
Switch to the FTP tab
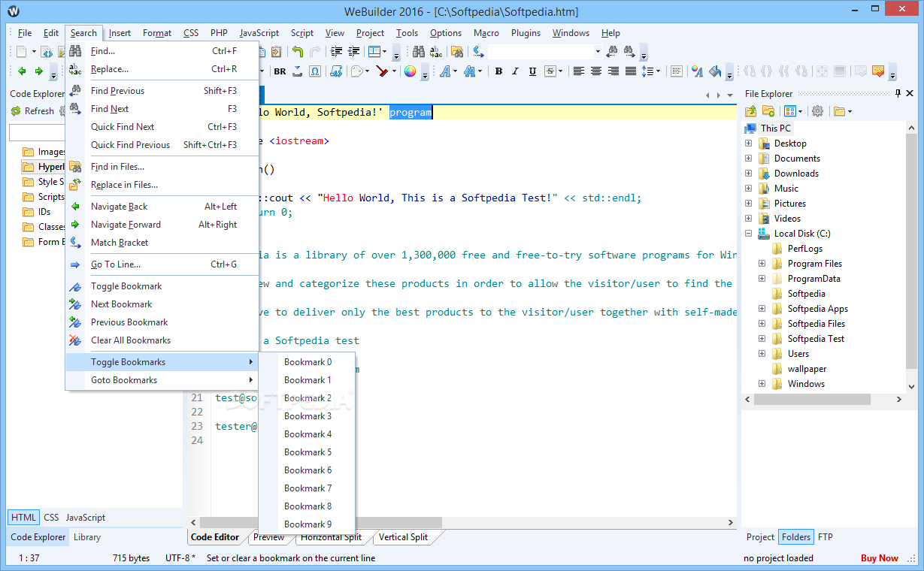point(825,537)
